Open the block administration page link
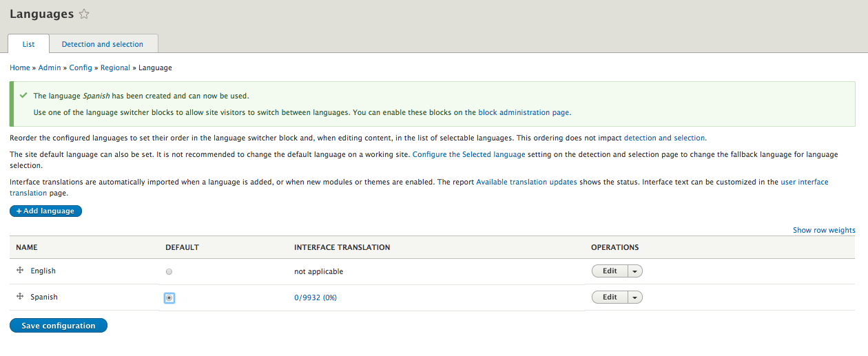 [524, 112]
